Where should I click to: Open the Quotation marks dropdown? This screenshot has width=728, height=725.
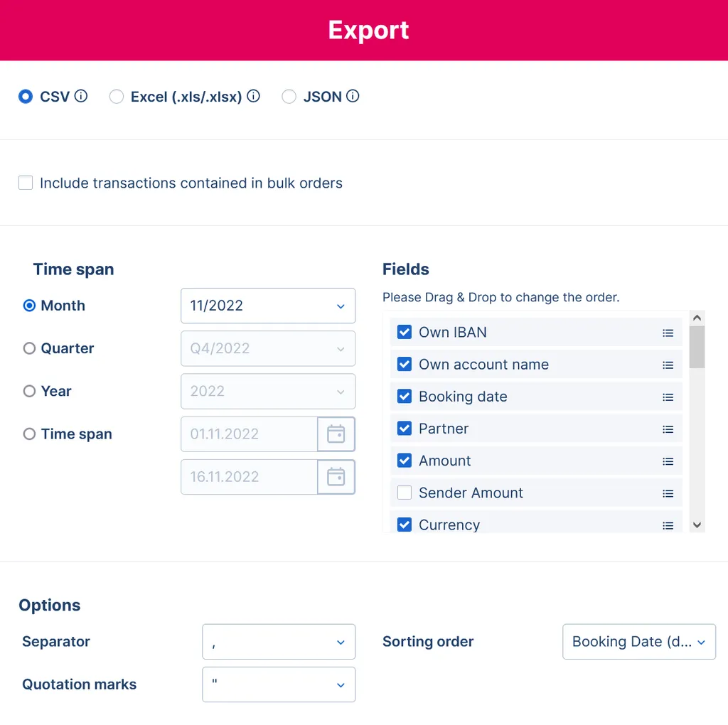tap(279, 684)
